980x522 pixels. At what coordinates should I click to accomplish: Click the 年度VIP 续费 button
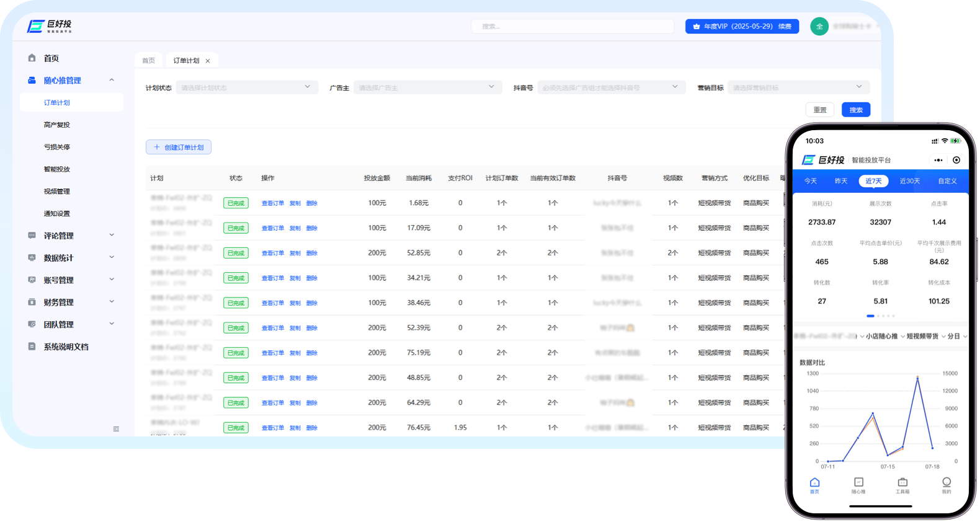(x=742, y=26)
